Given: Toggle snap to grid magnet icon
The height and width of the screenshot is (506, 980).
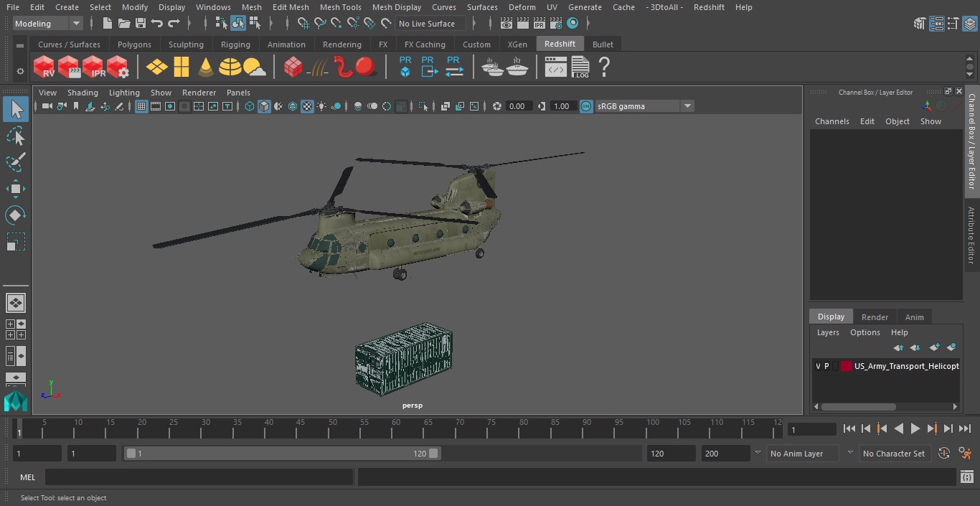Looking at the screenshot, I should 303,24.
